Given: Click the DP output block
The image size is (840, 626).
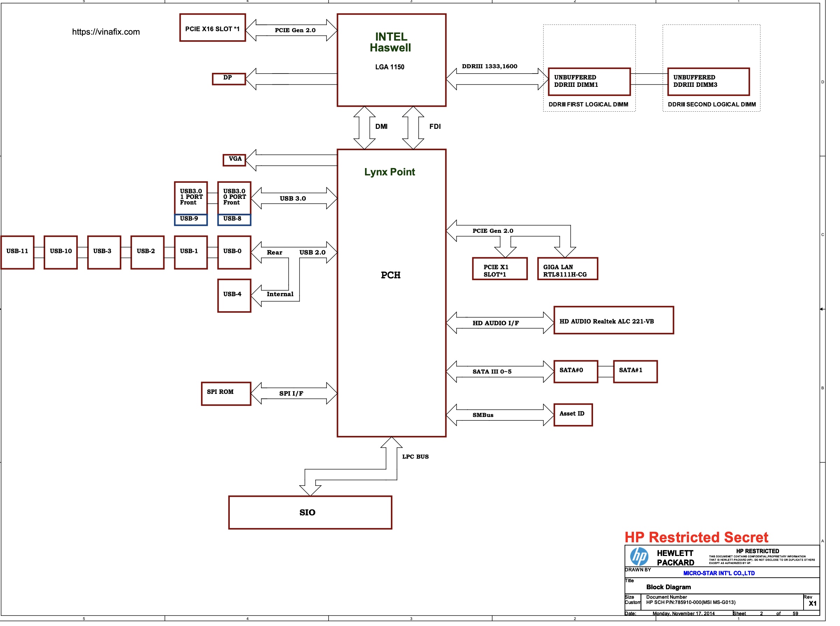Looking at the screenshot, I should [229, 79].
